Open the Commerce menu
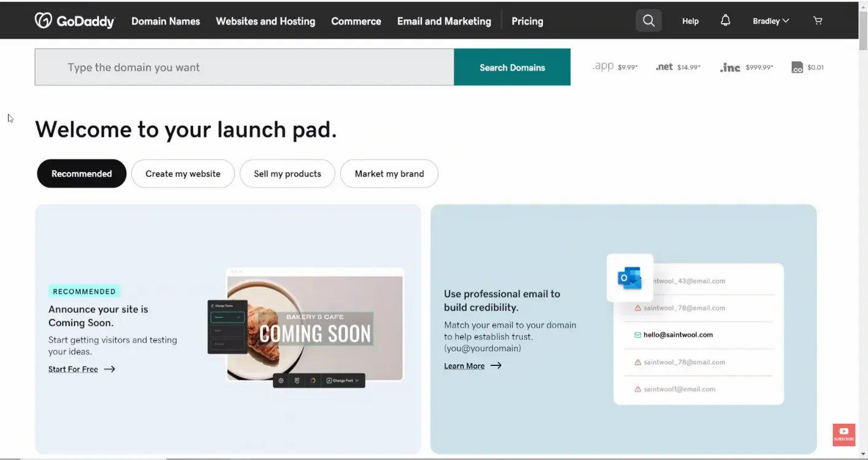Viewport: 868px width, 460px height. click(356, 21)
